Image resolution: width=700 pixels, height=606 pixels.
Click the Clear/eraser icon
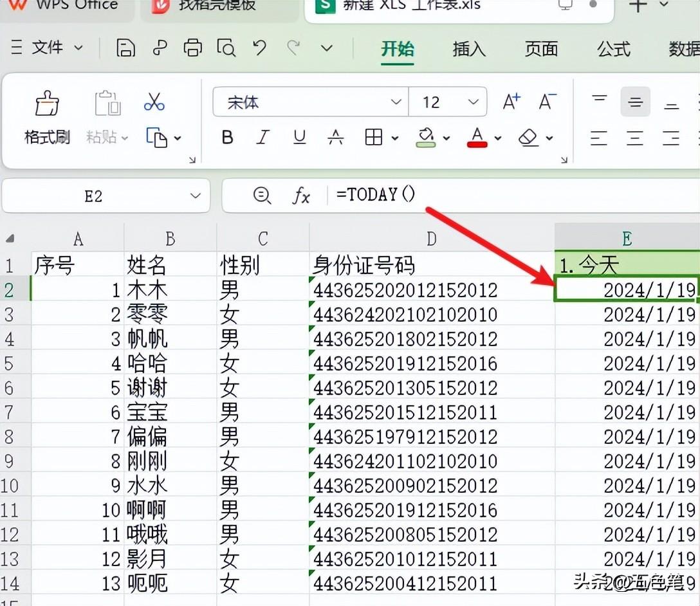[529, 138]
